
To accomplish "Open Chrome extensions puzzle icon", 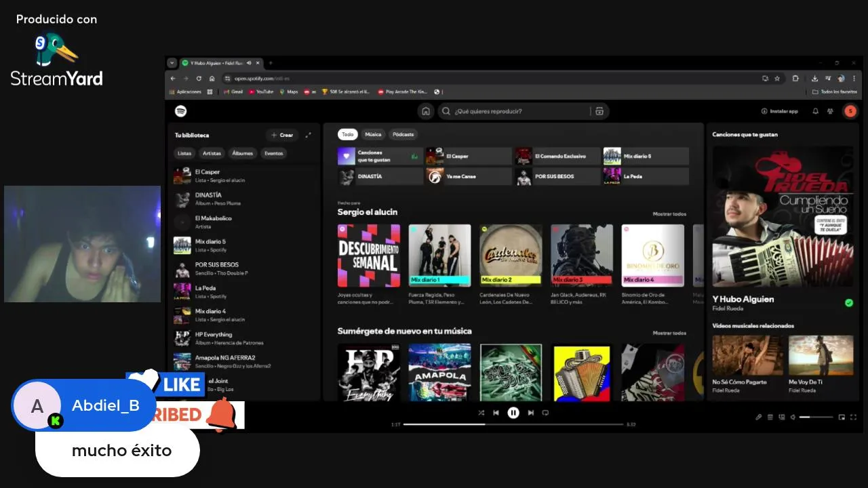I will [795, 78].
